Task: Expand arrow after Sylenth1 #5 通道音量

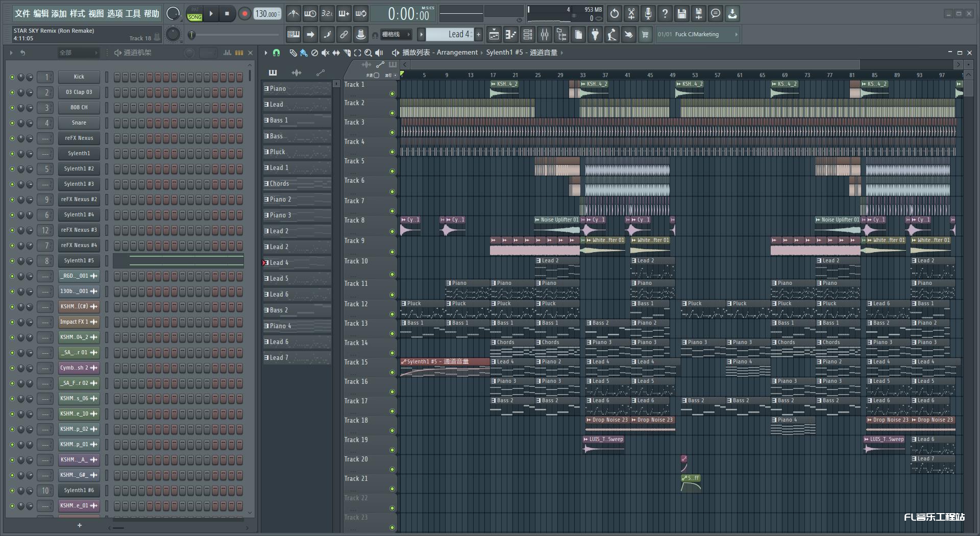Action: (x=562, y=53)
